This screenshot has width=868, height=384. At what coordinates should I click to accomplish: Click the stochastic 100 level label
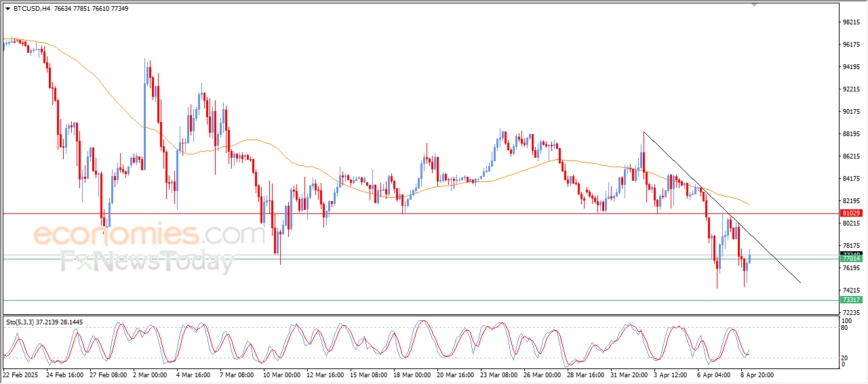coord(847,320)
